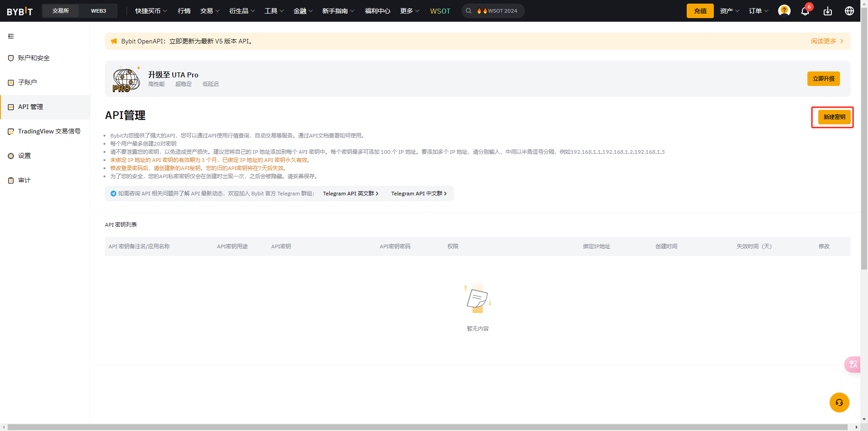Click the announcement megaphone icon

pyautogui.click(x=114, y=41)
